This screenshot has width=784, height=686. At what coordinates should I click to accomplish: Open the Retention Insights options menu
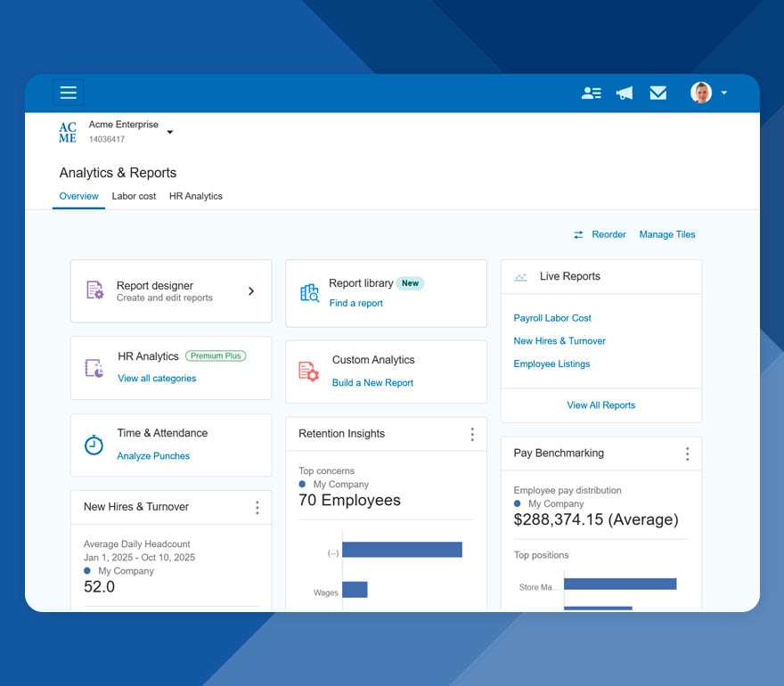point(474,434)
